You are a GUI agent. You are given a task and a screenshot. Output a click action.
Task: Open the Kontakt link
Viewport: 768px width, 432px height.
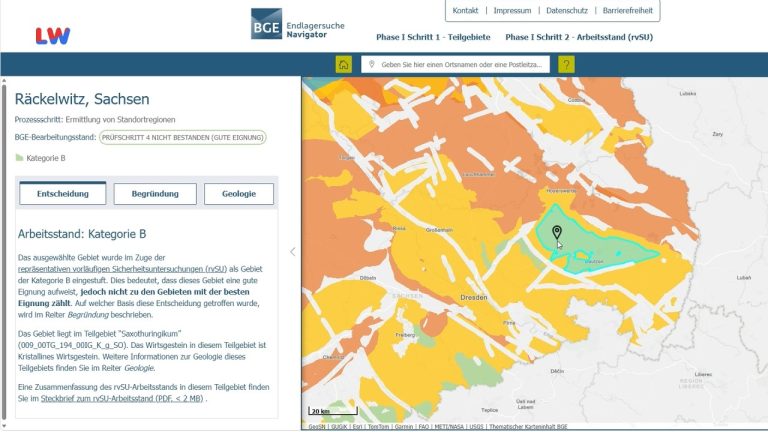465,10
